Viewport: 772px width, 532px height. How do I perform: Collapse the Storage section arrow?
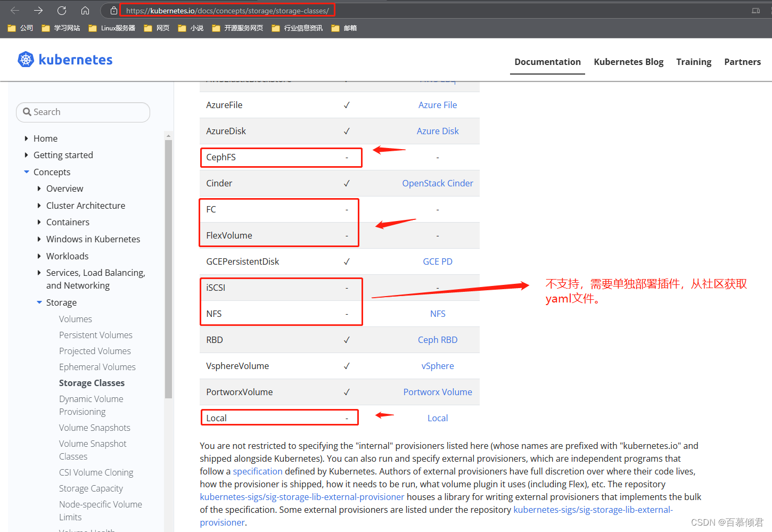click(39, 302)
